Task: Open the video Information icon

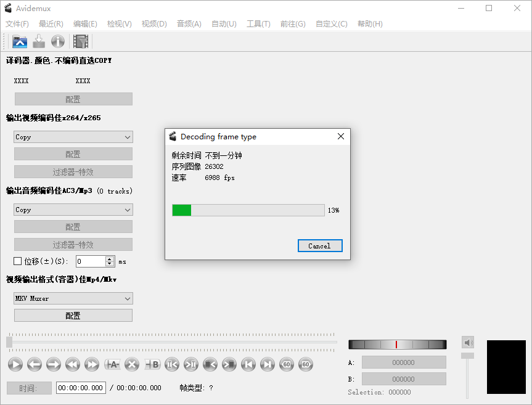Action: [58, 42]
